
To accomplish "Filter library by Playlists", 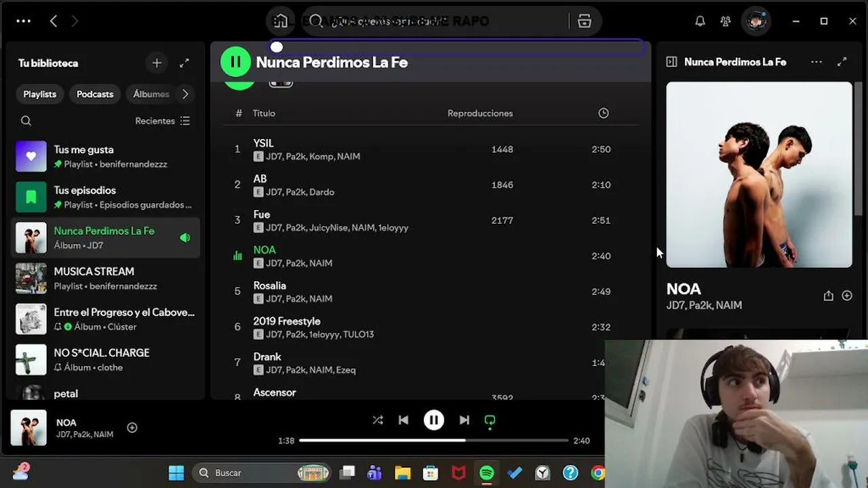I will pyautogui.click(x=40, y=94).
